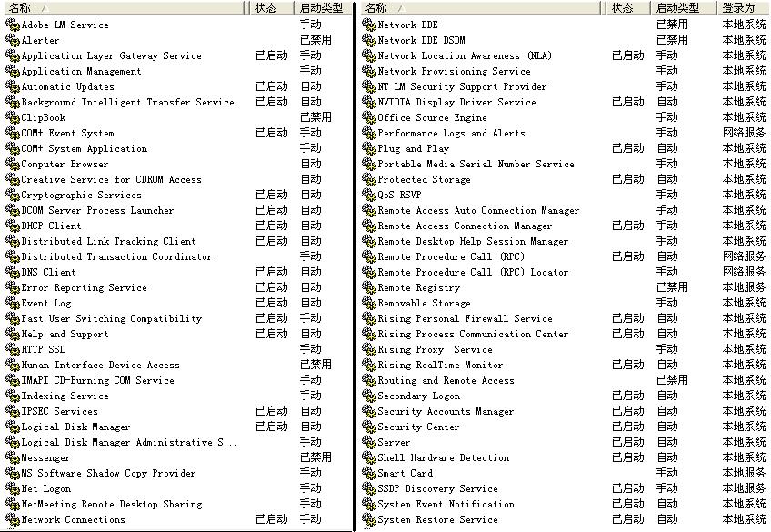
Task: Click the gear icon beside Adobe LM Service
Action: 13,25
